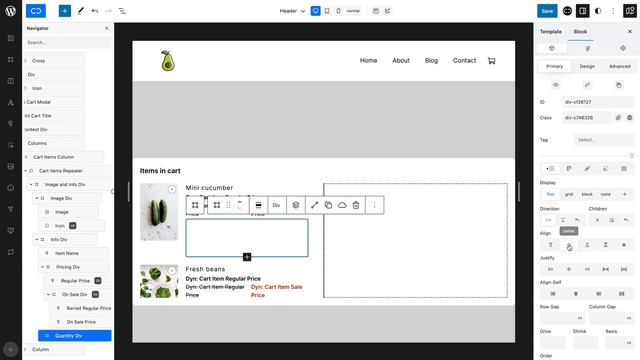Click the Mini cucumber product thumbnail

159,211
